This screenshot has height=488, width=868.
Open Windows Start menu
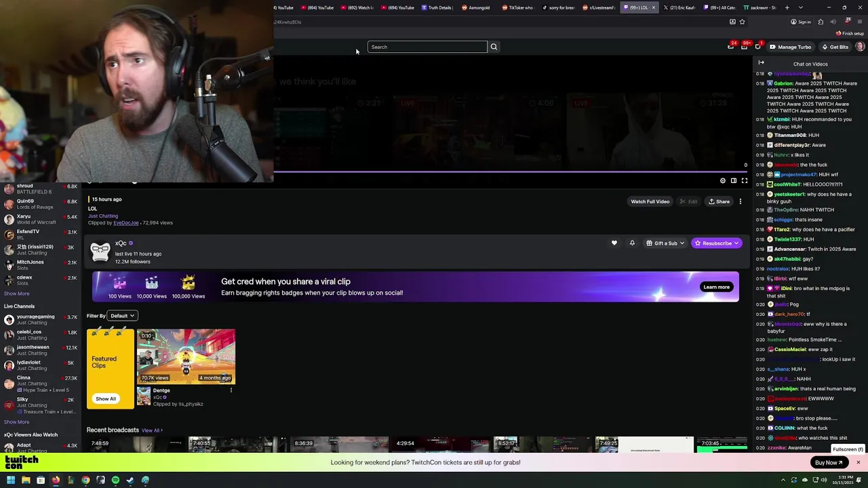11,481
